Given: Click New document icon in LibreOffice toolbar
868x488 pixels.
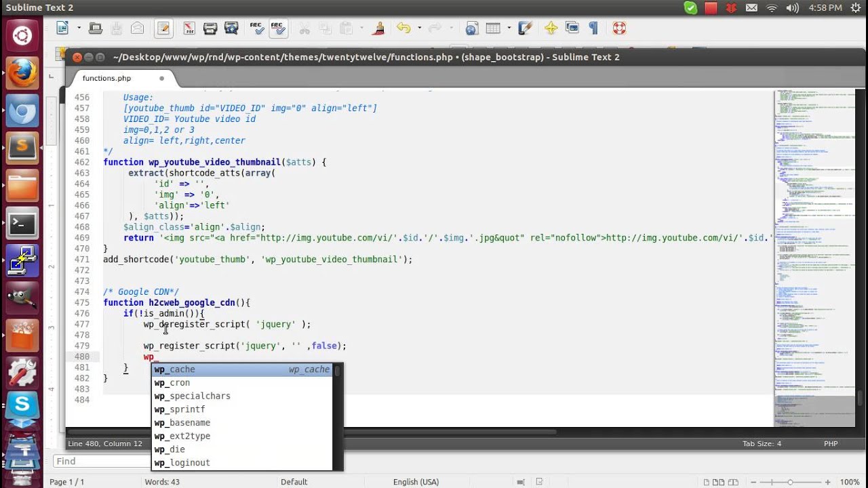Looking at the screenshot, I should [63, 28].
